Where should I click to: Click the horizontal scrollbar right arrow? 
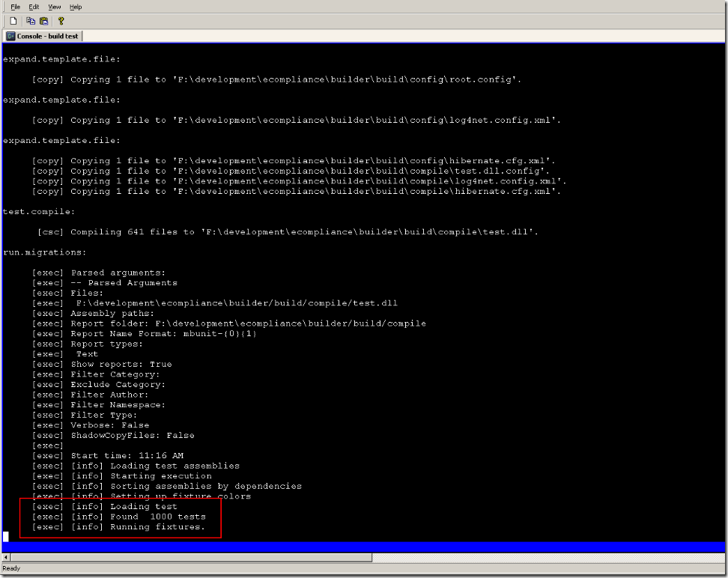[721, 558]
